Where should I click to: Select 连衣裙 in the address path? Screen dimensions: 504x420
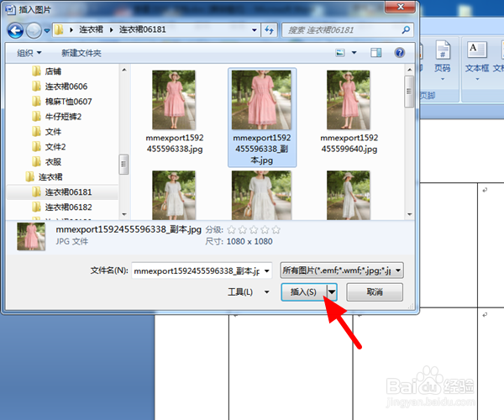point(92,29)
